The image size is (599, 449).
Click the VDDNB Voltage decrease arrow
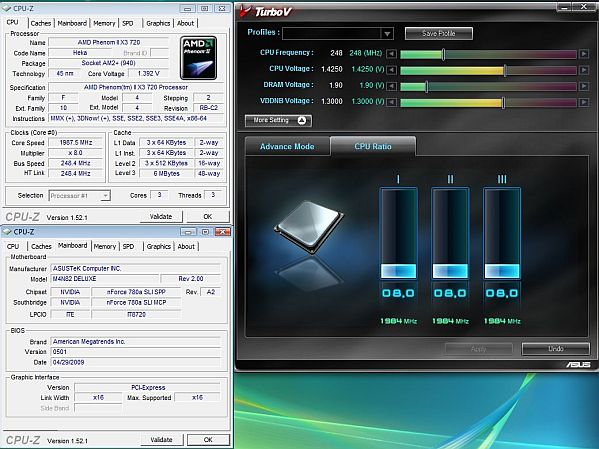point(391,102)
